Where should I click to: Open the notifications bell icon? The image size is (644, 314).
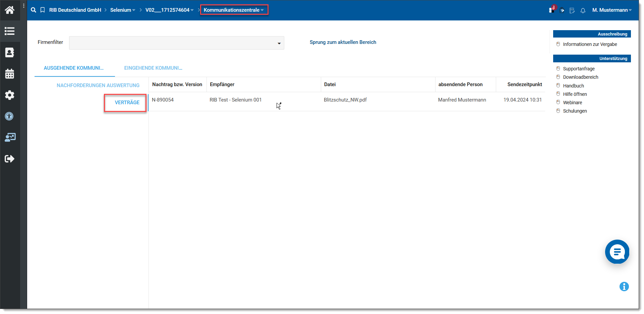pyautogui.click(x=583, y=10)
